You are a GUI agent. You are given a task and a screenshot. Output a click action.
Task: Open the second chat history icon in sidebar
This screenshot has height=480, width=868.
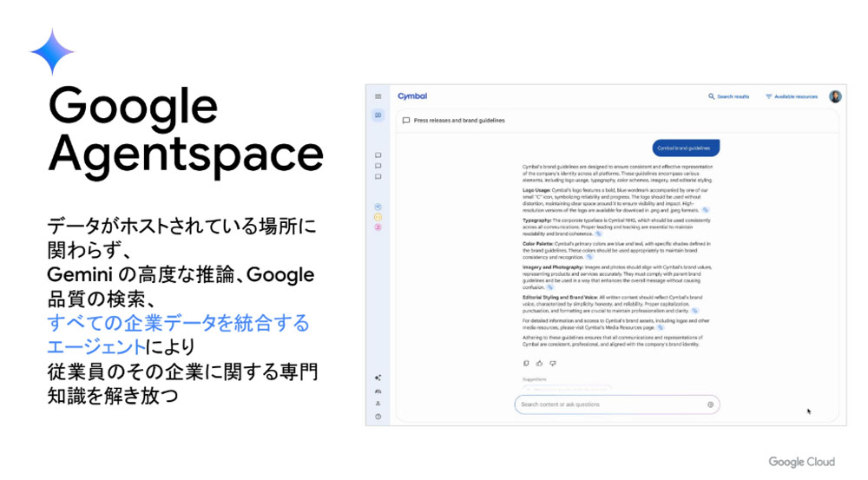pos(378,166)
